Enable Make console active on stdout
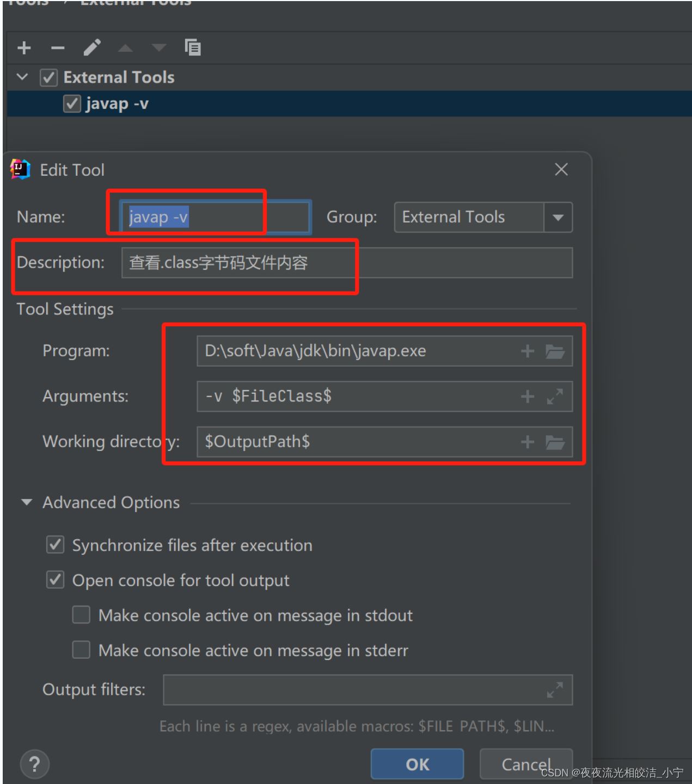The image size is (692, 784). tap(81, 615)
